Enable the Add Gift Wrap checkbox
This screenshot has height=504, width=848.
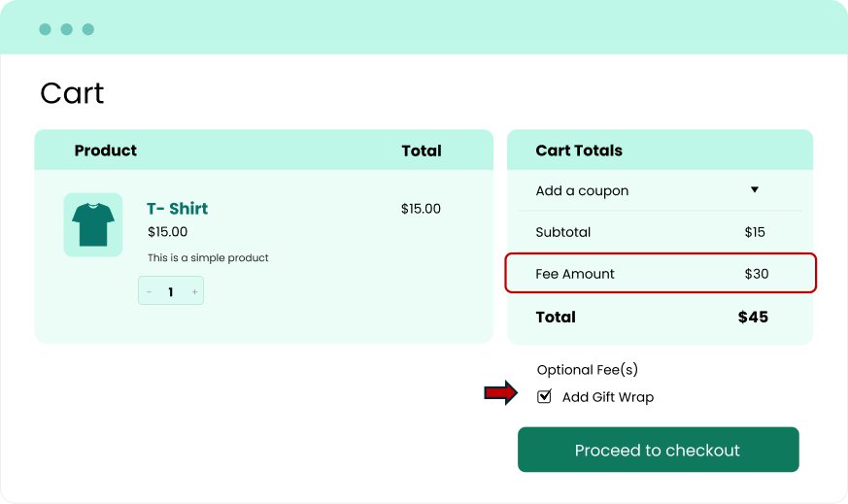pyautogui.click(x=545, y=396)
